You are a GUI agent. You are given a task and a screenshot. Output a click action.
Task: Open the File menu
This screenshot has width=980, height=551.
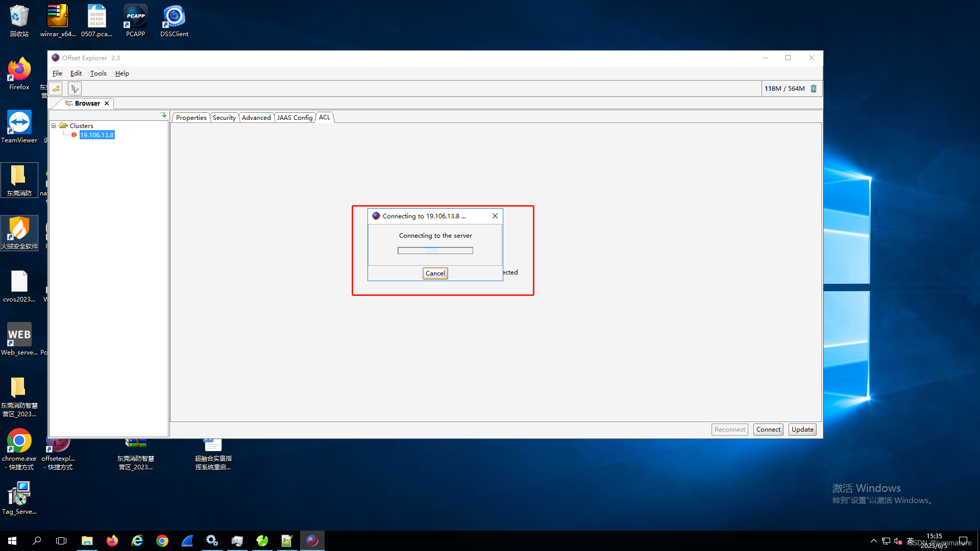click(x=57, y=73)
